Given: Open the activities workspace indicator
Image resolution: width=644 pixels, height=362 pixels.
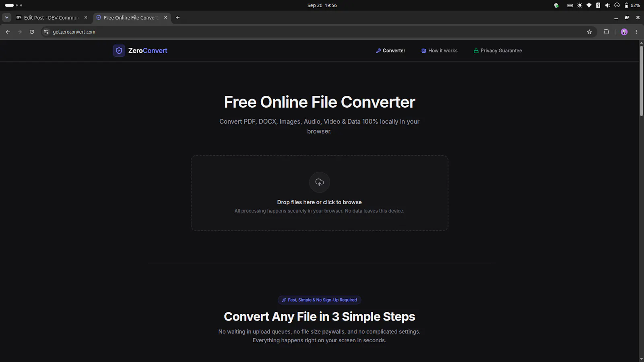Looking at the screenshot, I should point(13,5).
